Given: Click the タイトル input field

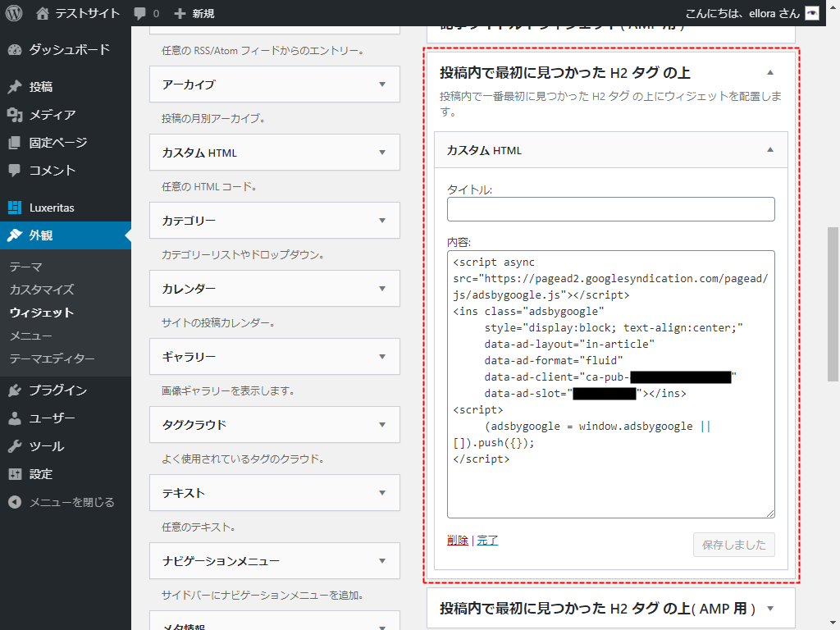Looking at the screenshot, I should point(610,209).
